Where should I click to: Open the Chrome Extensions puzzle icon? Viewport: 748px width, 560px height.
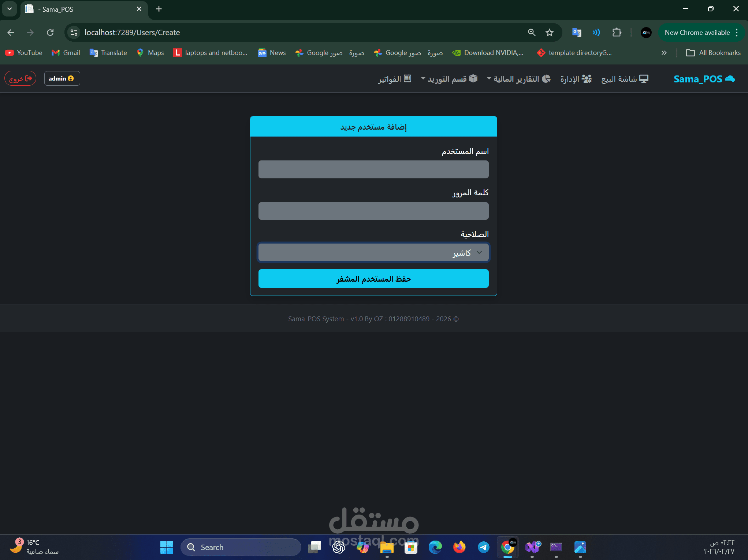coord(617,33)
